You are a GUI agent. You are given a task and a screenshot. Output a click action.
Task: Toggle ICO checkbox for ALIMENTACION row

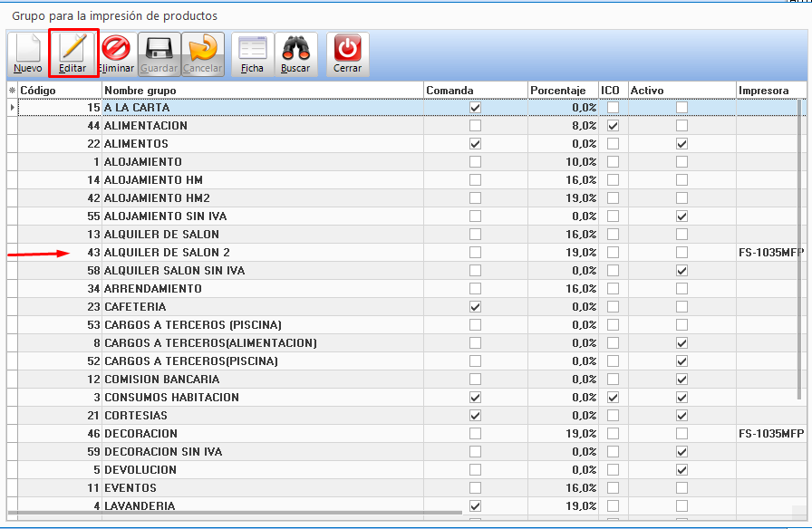[x=614, y=126]
